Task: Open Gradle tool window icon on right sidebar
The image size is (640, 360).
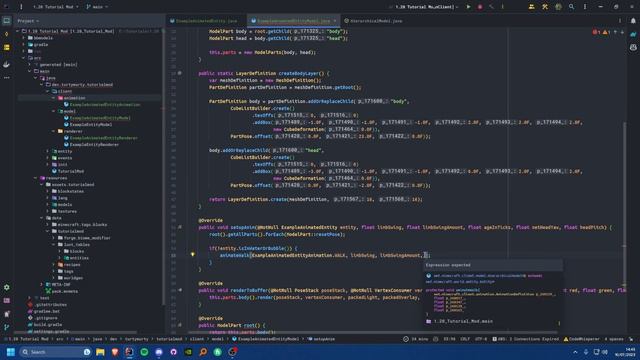Action: point(633,34)
